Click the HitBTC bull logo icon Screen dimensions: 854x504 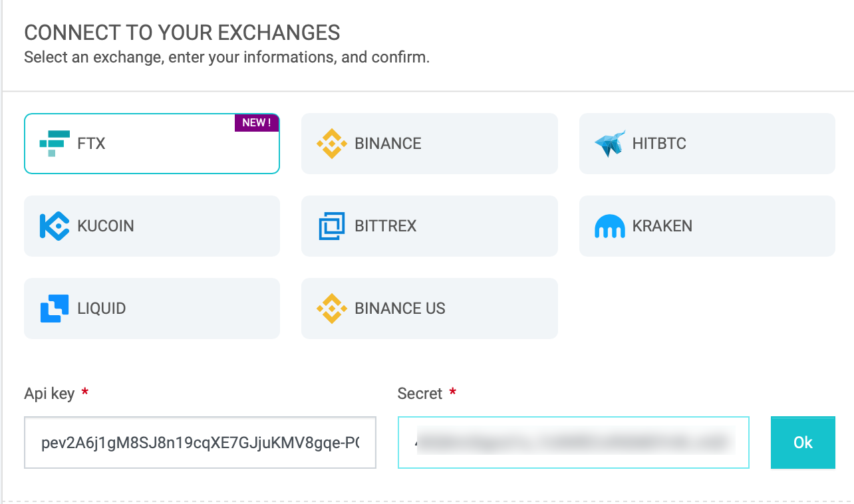[x=610, y=144]
